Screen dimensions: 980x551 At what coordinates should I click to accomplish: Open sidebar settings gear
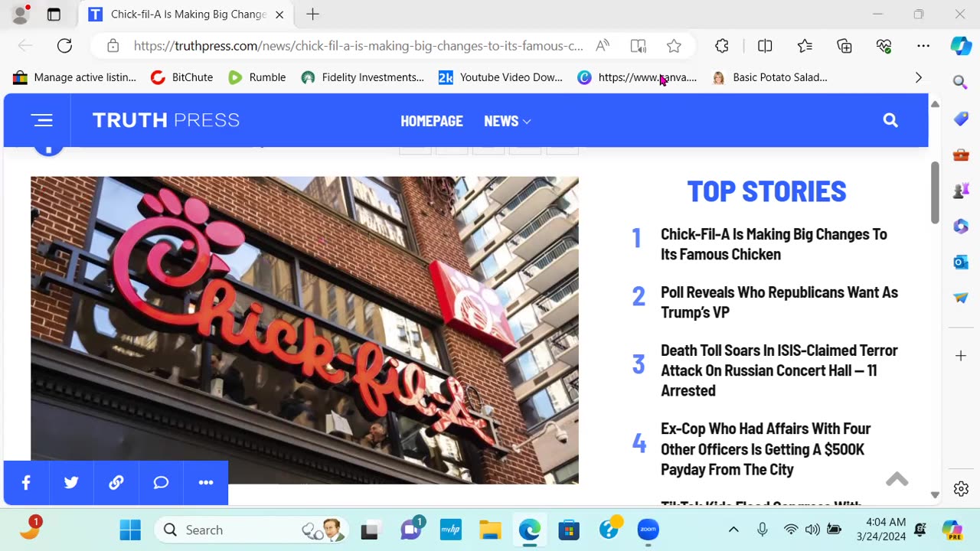(x=961, y=488)
